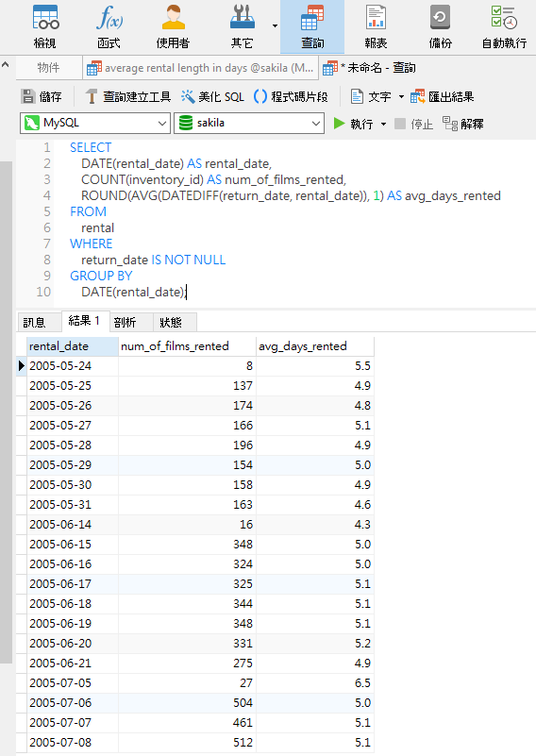536x756 pixels.
Task: Open the 備份 (Backup) toolbar icon
Action: pyautogui.click(x=440, y=26)
